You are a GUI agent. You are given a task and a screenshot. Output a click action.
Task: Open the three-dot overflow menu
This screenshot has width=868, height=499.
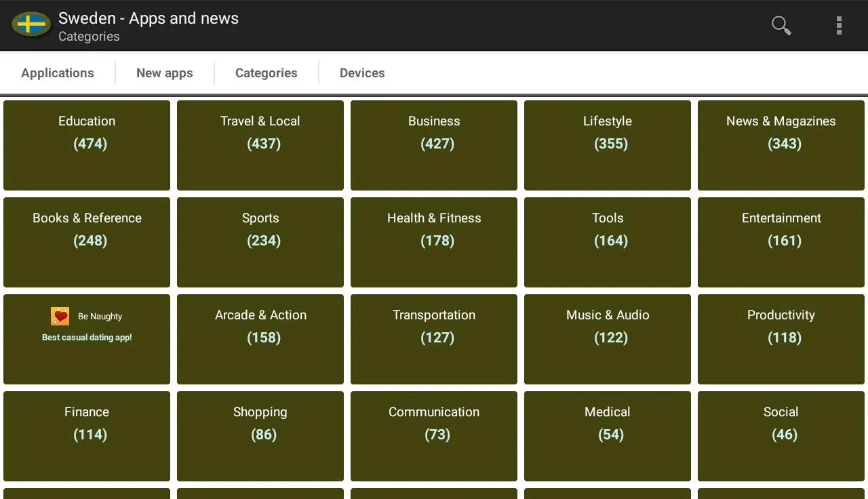[x=839, y=26]
